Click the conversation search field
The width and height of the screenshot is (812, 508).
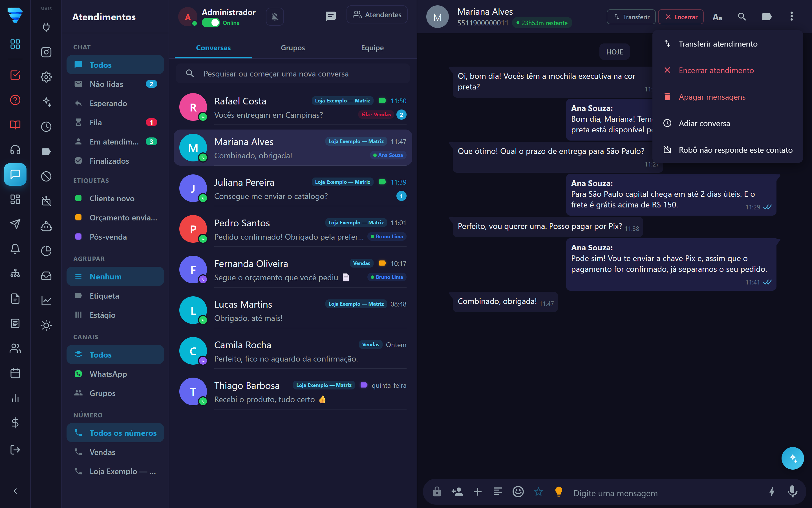click(x=293, y=74)
